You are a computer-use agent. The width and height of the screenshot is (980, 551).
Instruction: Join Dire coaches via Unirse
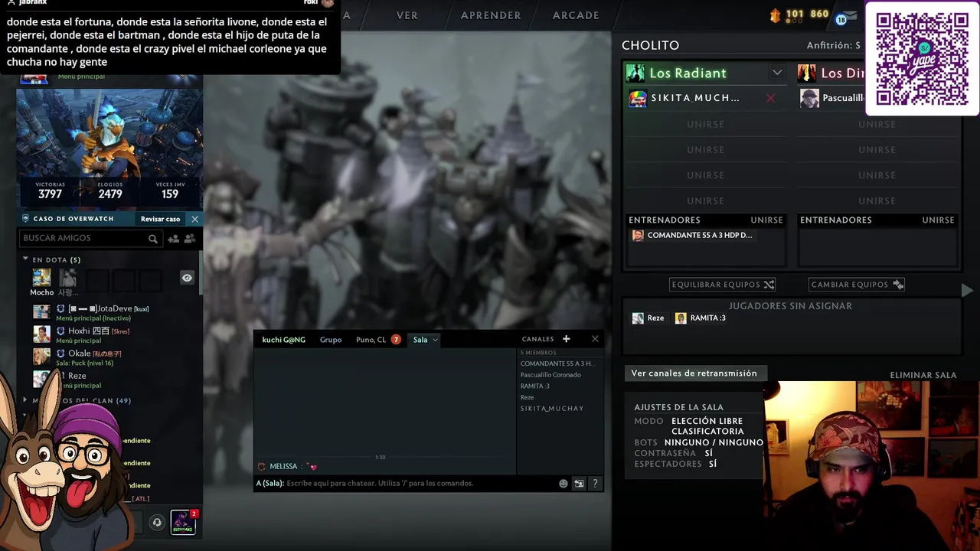click(x=939, y=220)
